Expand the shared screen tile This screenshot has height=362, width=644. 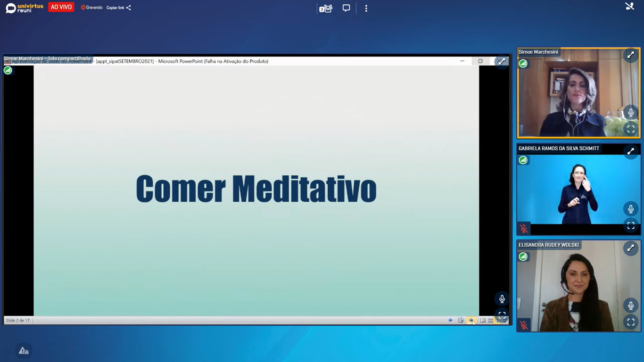pos(502,62)
